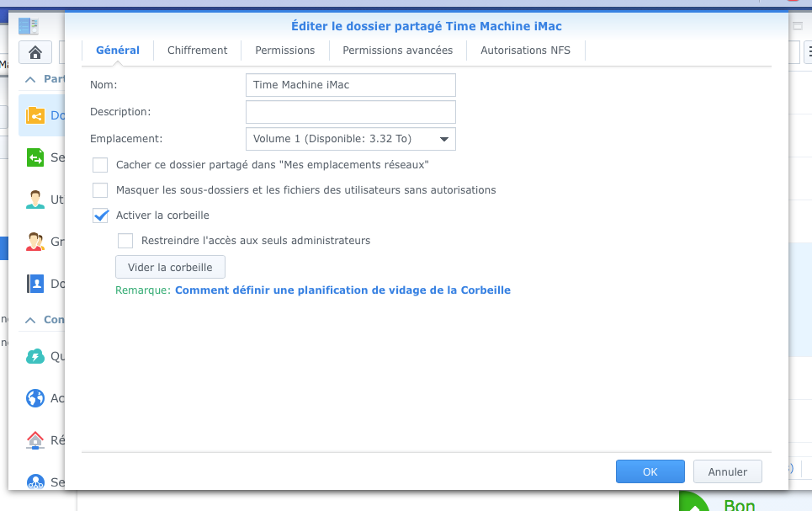Open the External Access globe icon
The height and width of the screenshot is (511, 812).
[x=35, y=398]
